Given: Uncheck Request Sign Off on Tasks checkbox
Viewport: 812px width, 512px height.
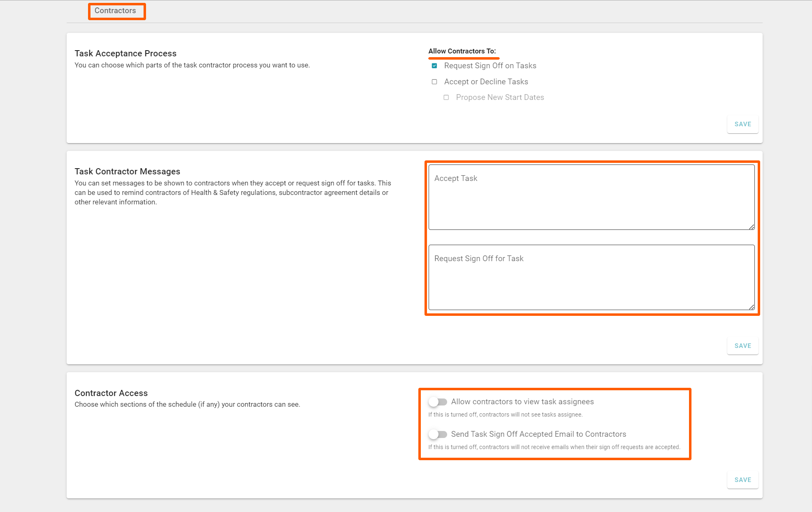Looking at the screenshot, I should (x=434, y=66).
